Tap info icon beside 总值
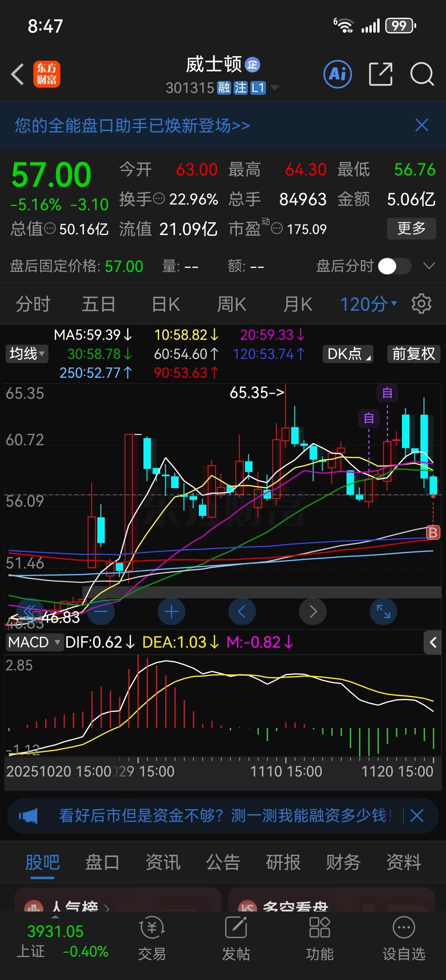This screenshot has width=446, height=980. coord(50,228)
